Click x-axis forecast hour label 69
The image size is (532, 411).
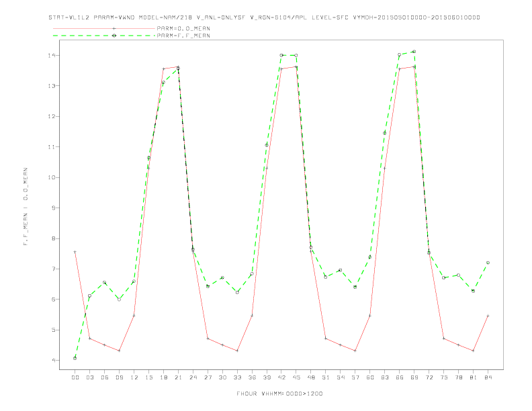click(414, 377)
